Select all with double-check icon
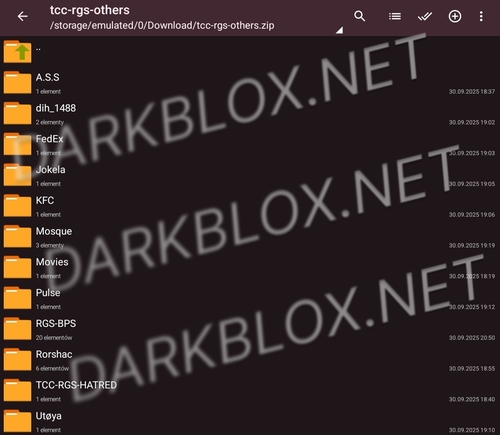500x435 pixels. point(425,16)
